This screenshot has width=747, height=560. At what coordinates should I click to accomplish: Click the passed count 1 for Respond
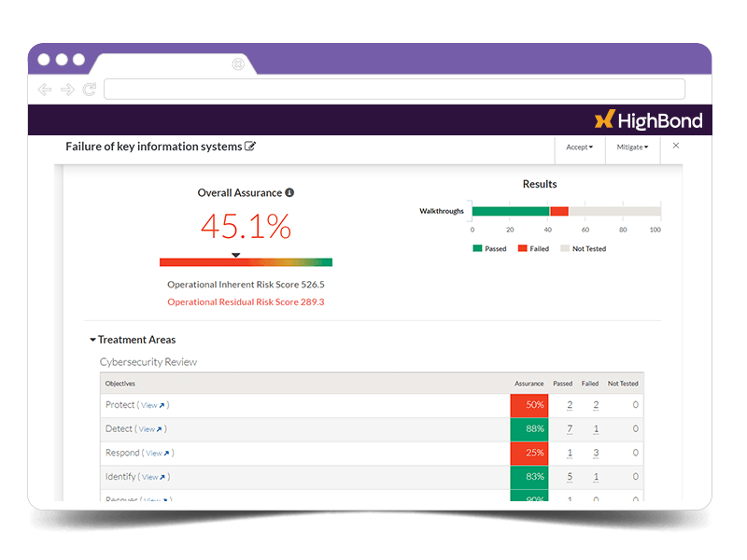click(570, 453)
